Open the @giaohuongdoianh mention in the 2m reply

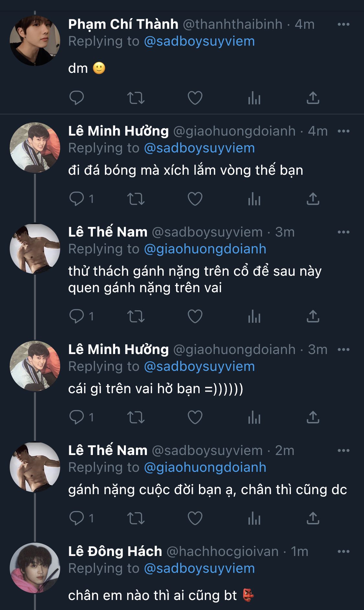(205, 467)
